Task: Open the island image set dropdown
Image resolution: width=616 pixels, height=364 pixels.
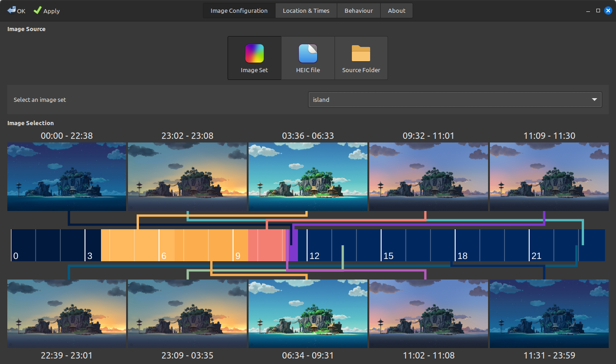Action: tap(455, 100)
